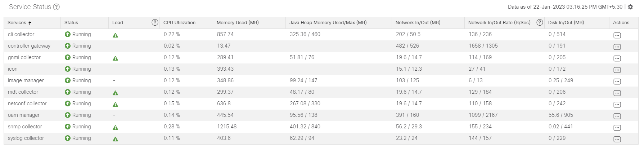
Task: Open actions menu for snmp collector
Action: (x=617, y=128)
